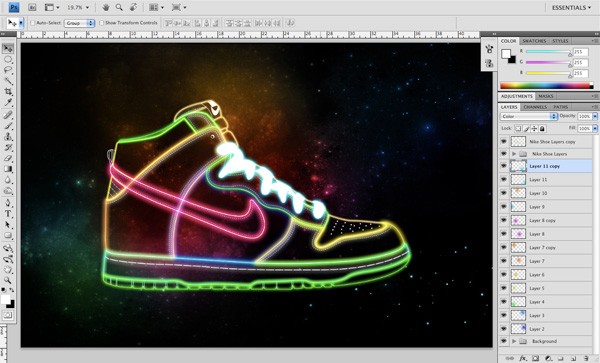
Task: Click the foreground color swatch in Color panel
Action: coord(506,54)
